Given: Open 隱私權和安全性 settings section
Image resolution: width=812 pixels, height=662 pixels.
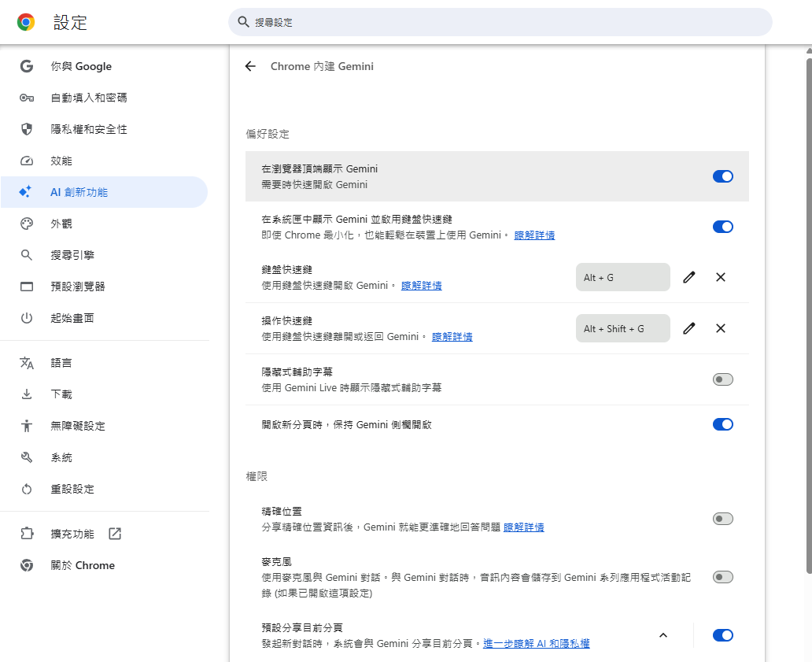Looking at the screenshot, I should [x=104, y=129].
